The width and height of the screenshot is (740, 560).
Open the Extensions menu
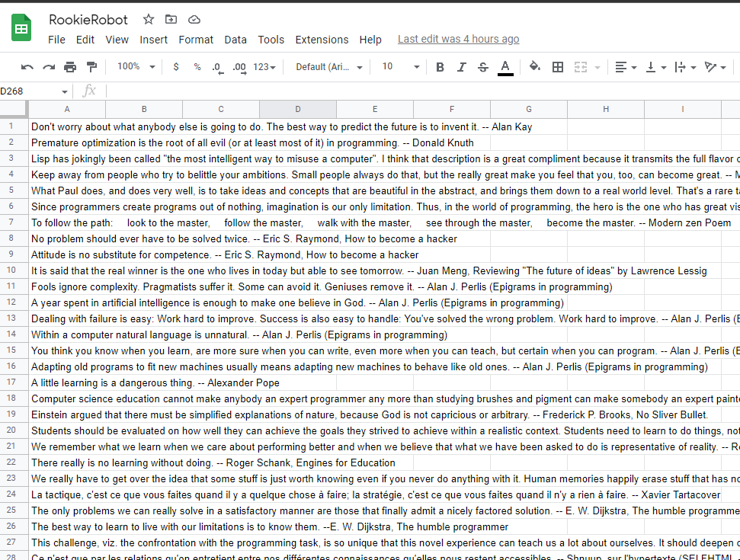pos(322,40)
